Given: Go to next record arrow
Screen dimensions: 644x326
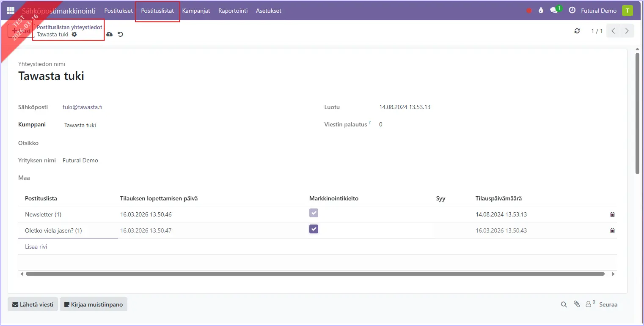Looking at the screenshot, I should [x=627, y=31].
